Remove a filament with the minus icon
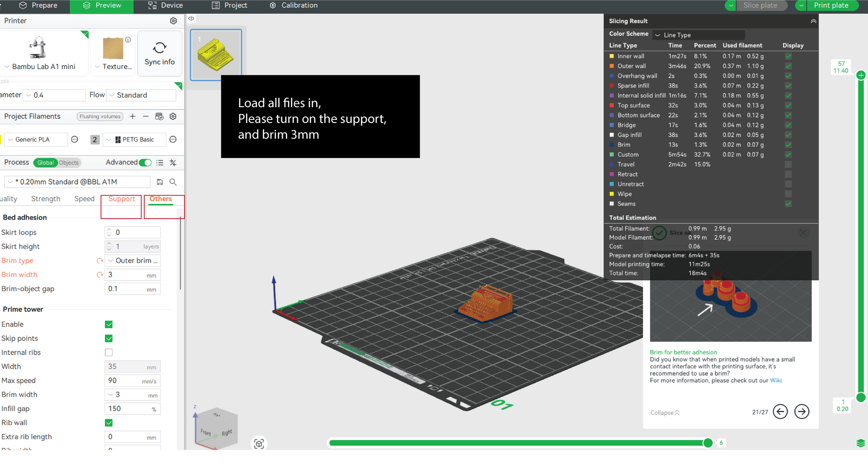The image size is (868, 467). tap(145, 116)
